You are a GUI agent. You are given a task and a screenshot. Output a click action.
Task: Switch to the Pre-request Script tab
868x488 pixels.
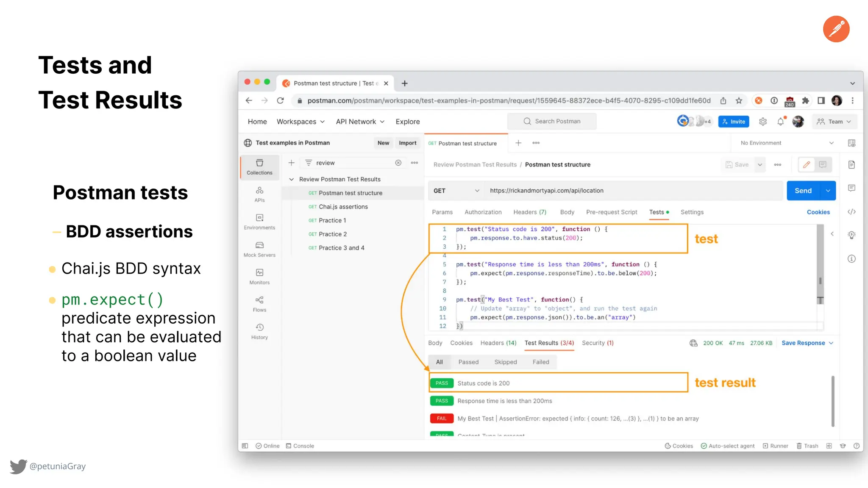coord(611,212)
